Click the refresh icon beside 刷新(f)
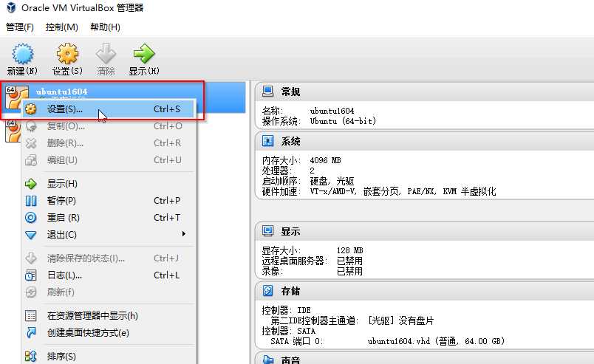 [x=31, y=292]
